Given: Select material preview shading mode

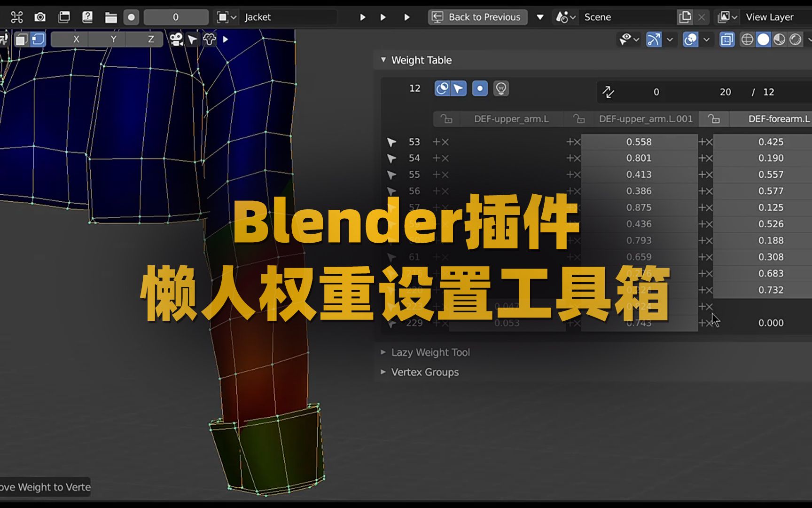Looking at the screenshot, I should coord(780,40).
